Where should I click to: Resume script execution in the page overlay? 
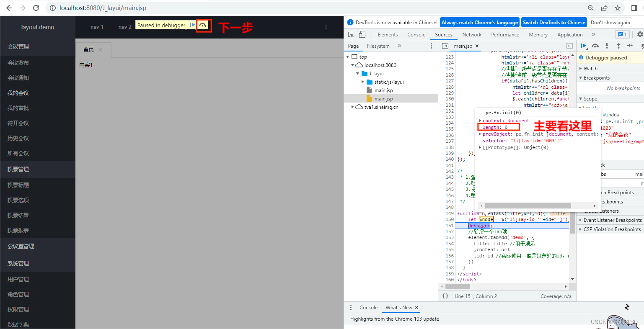192,25
